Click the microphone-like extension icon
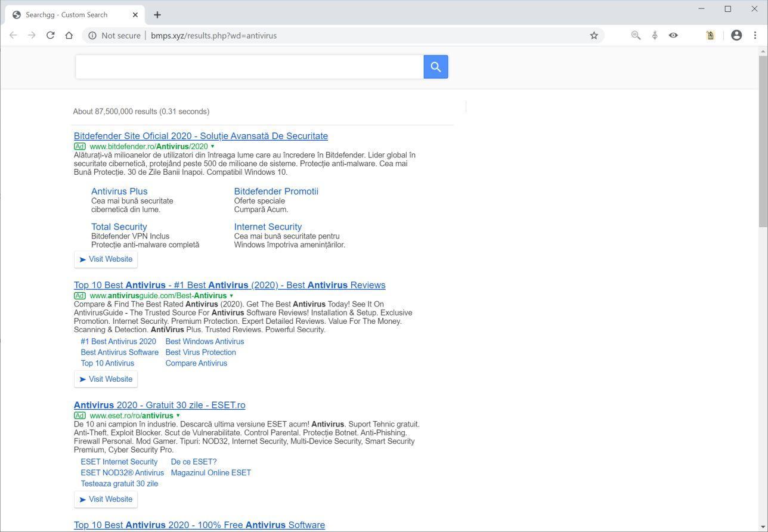 pyautogui.click(x=655, y=35)
